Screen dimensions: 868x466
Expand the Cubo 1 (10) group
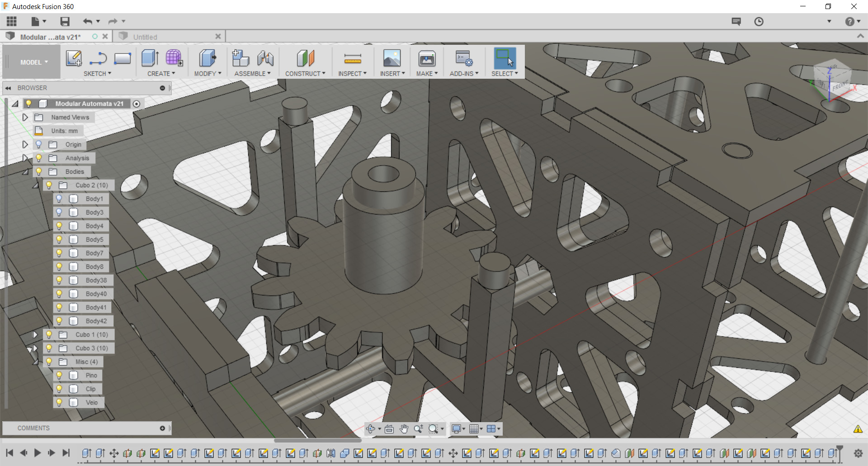(35, 334)
